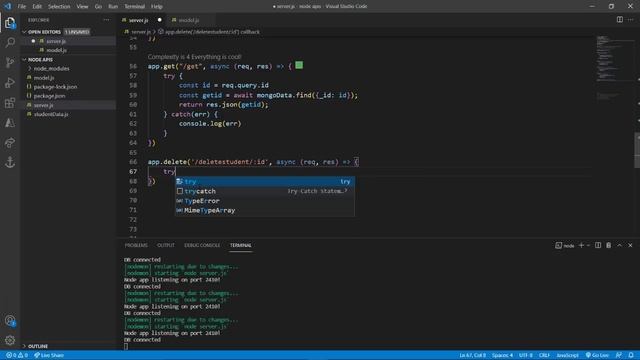Open the Manage gear menu

pos(10,340)
